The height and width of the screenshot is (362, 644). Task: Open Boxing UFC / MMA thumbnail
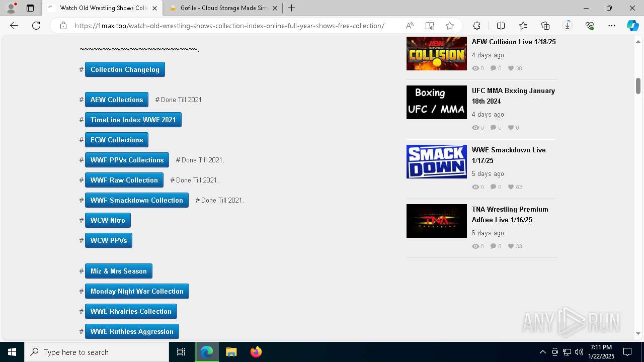(437, 102)
